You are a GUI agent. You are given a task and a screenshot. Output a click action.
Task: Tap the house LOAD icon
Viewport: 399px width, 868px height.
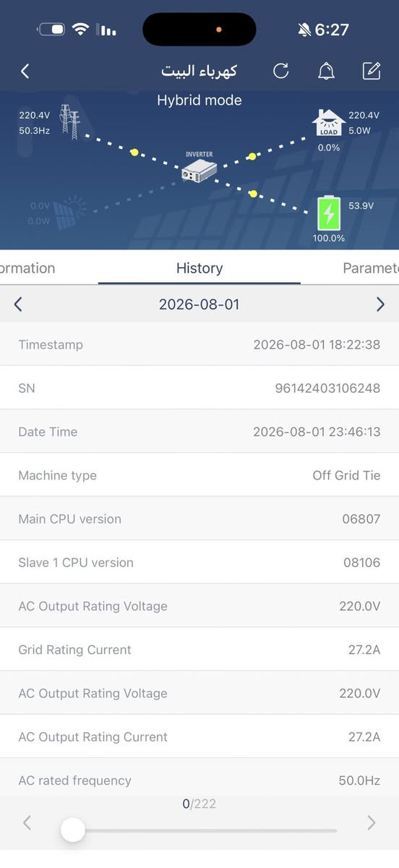click(329, 124)
